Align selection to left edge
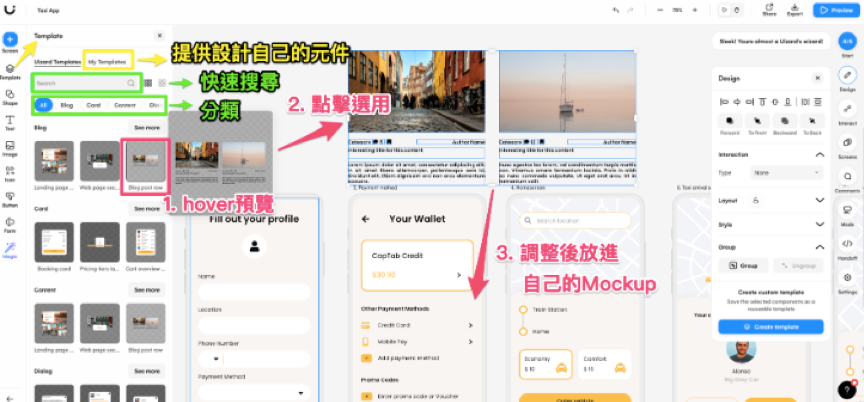Screen dimensions: 864x402 click(724, 101)
